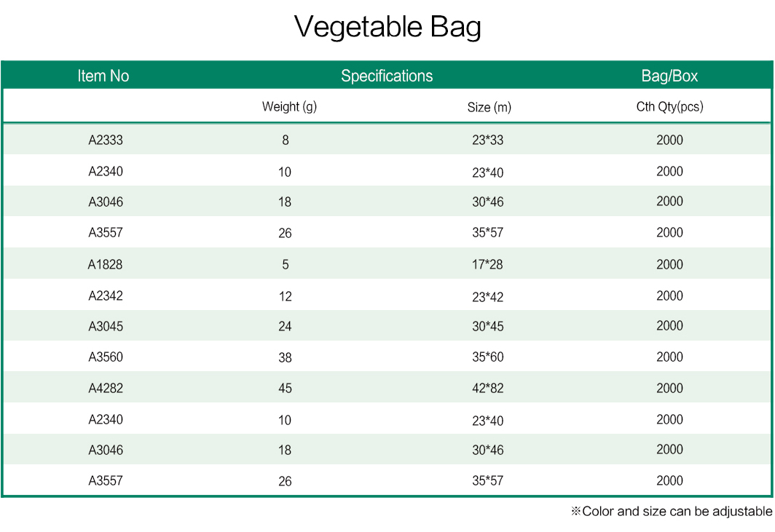
Task: Click the weight value 38
Action: (x=286, y=357)
